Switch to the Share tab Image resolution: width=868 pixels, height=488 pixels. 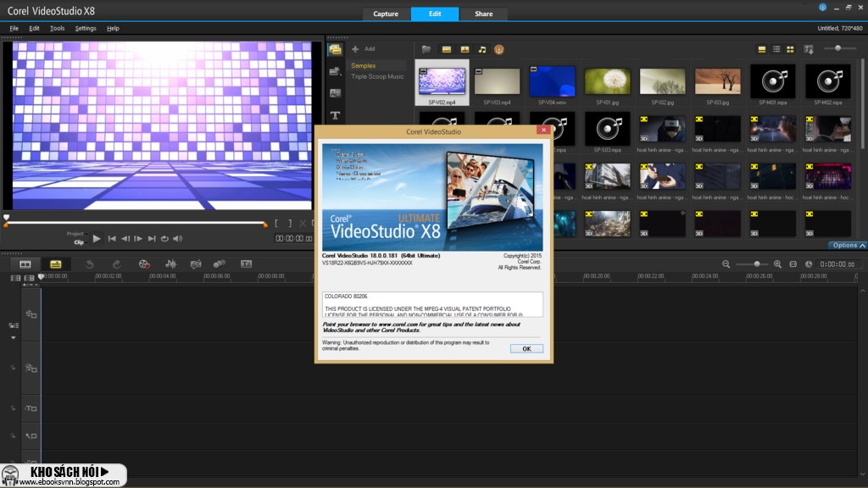483,14
